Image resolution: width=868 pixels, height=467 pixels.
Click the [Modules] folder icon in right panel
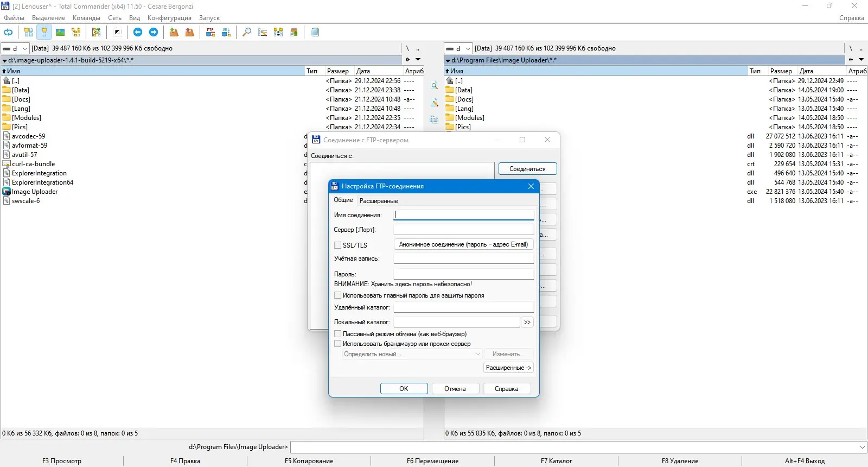point(450,117)
